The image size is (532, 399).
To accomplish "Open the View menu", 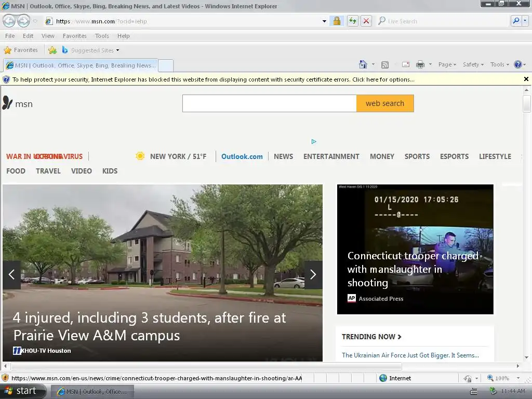I will tap(48, 36).
